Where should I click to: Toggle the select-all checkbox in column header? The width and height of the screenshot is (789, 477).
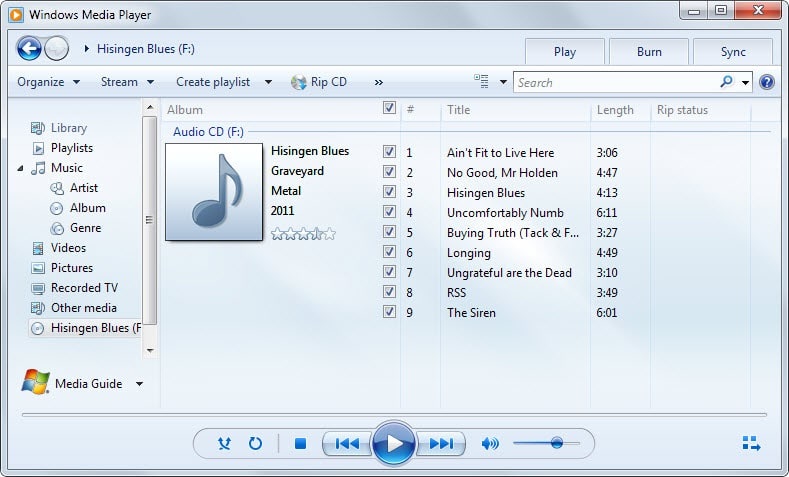coord(389,109)
